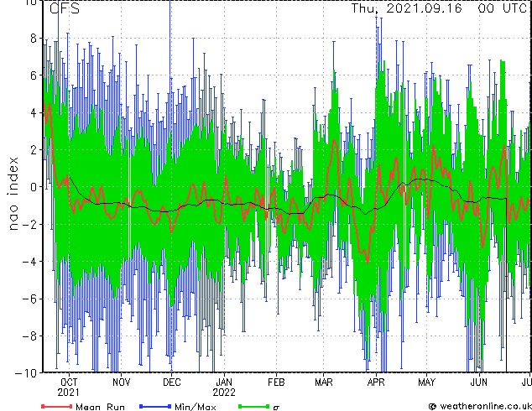This screenshot has height=411, width=532.
Task: Click the 'JUN' x-axis label
Action: tap(479, 382)
